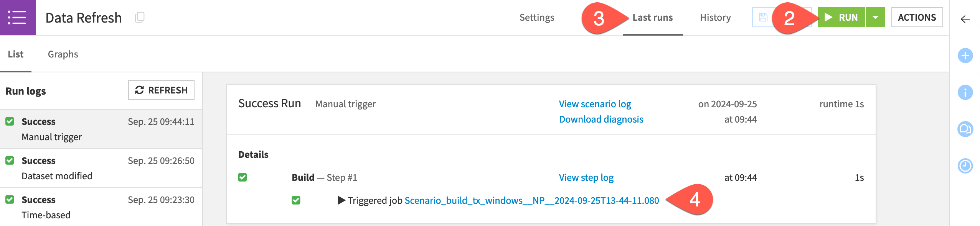Click the copy icon beside Data Refresh
This screenshot has height=226, width=980.
coord(140,17)
